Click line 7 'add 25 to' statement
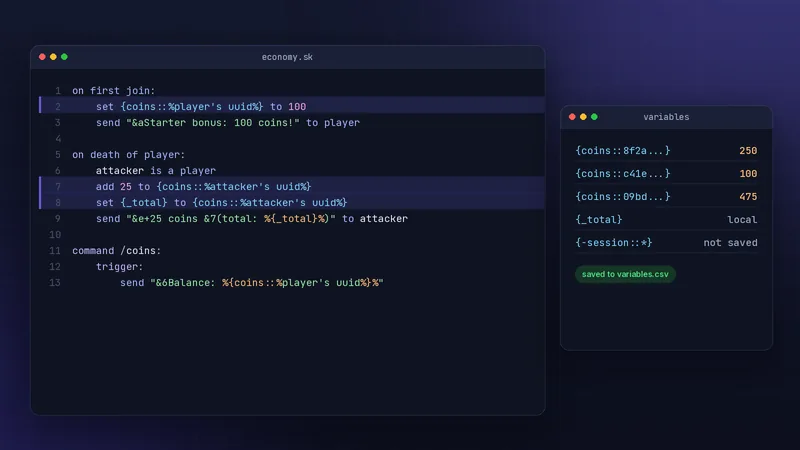Viewport: 800px width, 450px height. [x=204, y=187]
